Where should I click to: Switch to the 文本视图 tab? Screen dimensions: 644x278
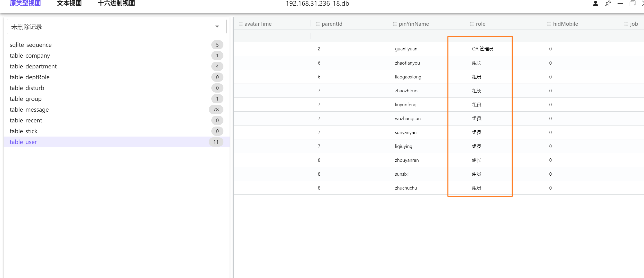click(69, 4)
